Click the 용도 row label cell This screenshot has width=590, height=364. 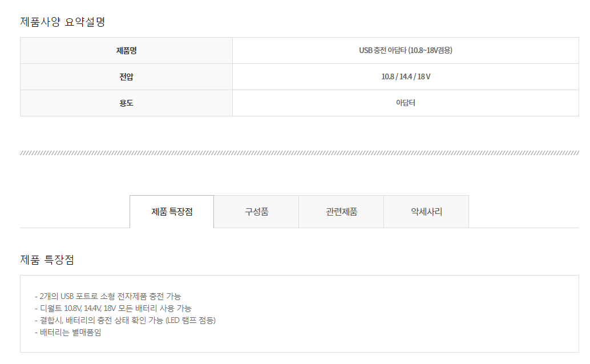[x=126, y=103]
